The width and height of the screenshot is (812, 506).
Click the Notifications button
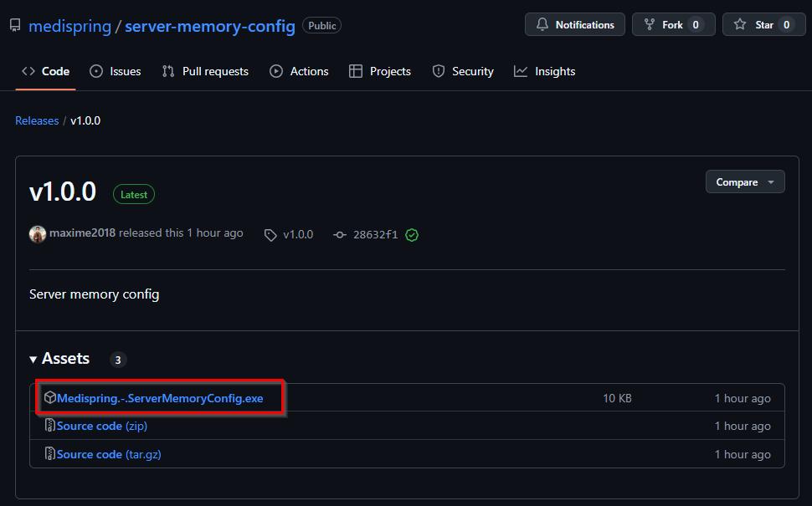click(x=575, y=24)
